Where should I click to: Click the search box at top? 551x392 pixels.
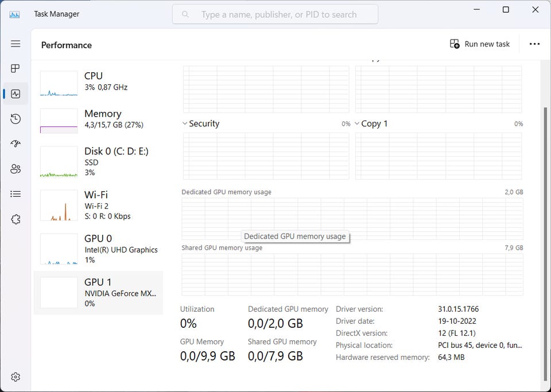tap(275, 14)
